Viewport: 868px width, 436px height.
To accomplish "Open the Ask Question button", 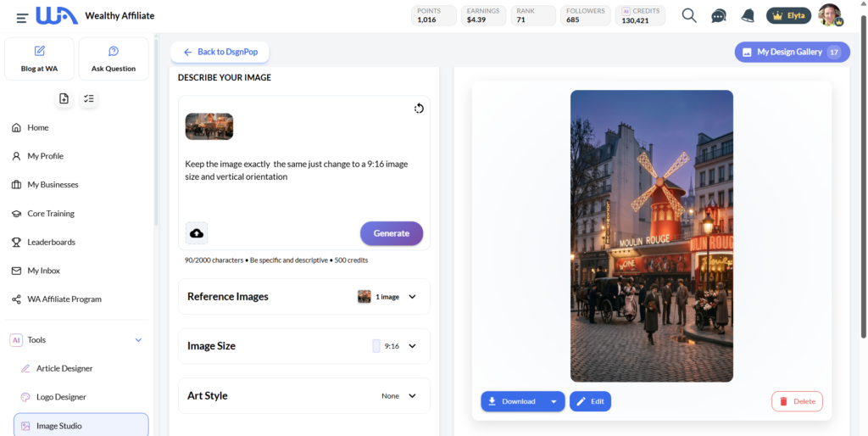I will point(114,59).
